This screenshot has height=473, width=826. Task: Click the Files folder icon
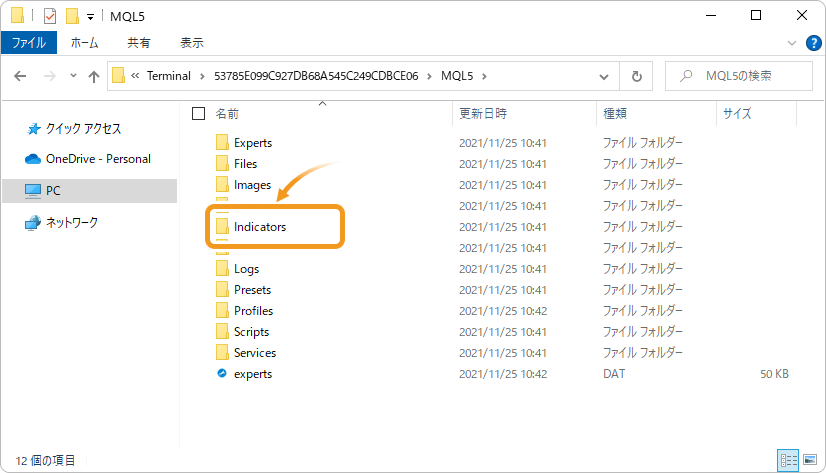[222, 163]
